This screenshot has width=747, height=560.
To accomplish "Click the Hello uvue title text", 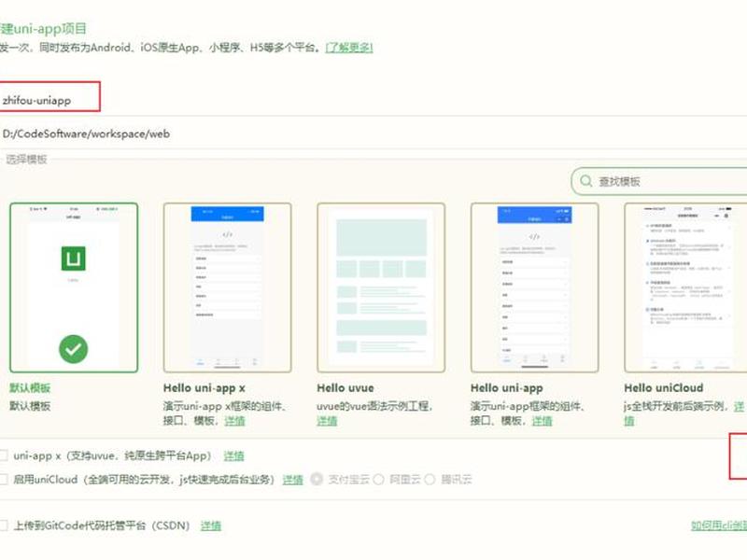I will pyautogui.click(x=345, y=388).
